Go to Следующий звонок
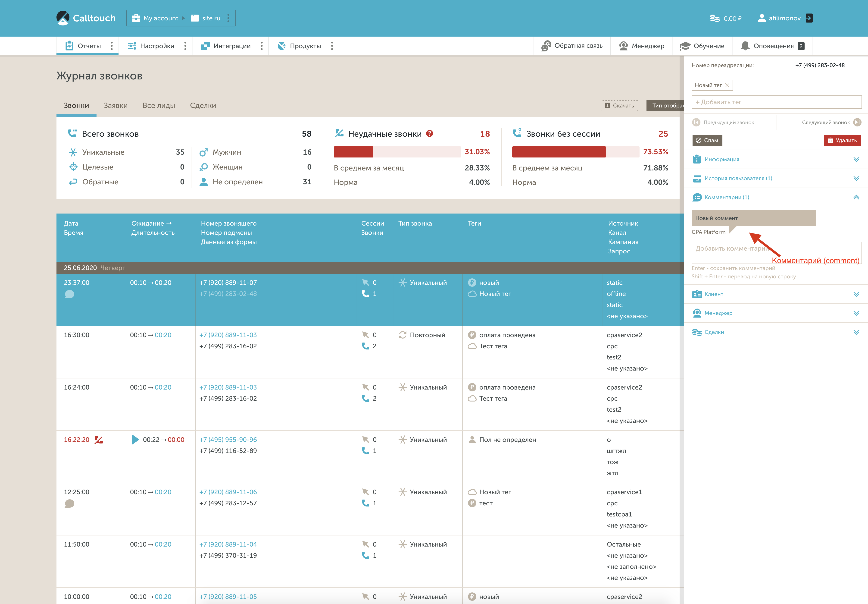This screenshot has height=604, width=868. [831, 122]
